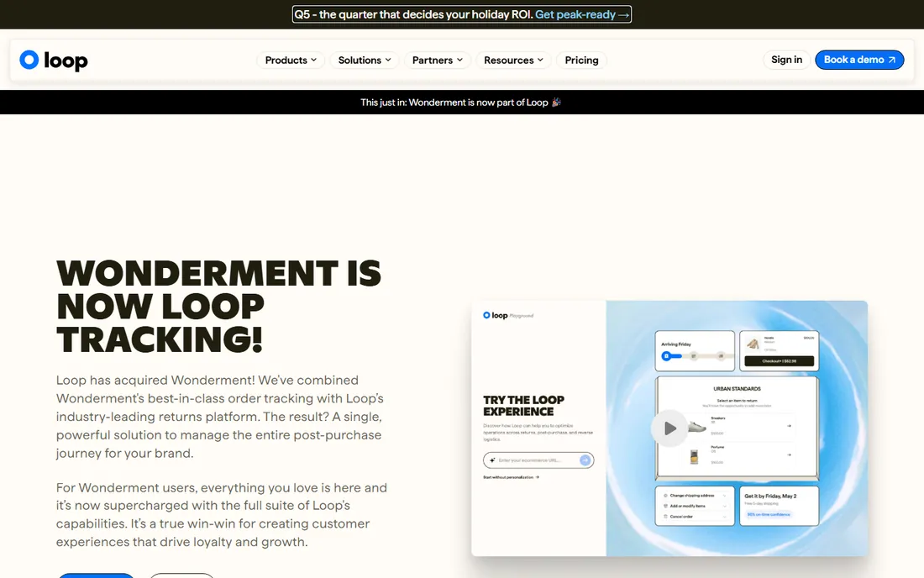Click the Sign in button
This screenshot has width=924, height=578.
787,60
